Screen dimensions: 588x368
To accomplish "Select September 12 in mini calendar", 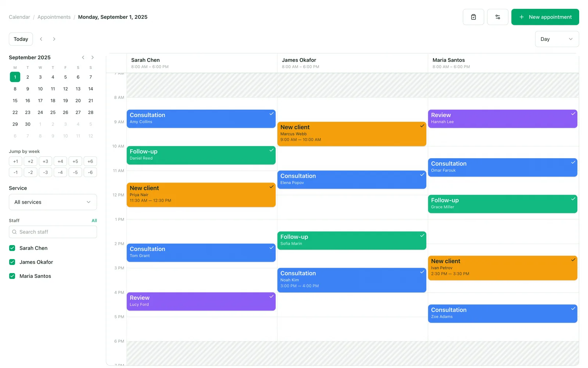I will pyautogui.click(x=65, y=89).
